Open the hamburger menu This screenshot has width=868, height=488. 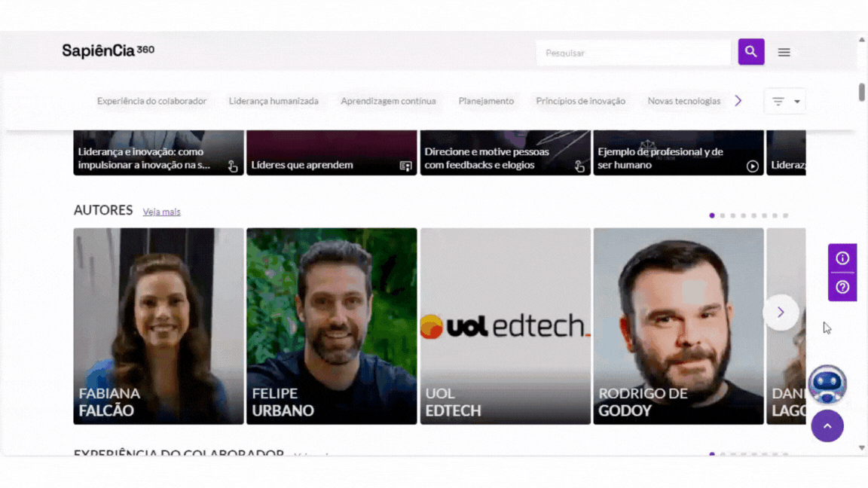point(784,52)
